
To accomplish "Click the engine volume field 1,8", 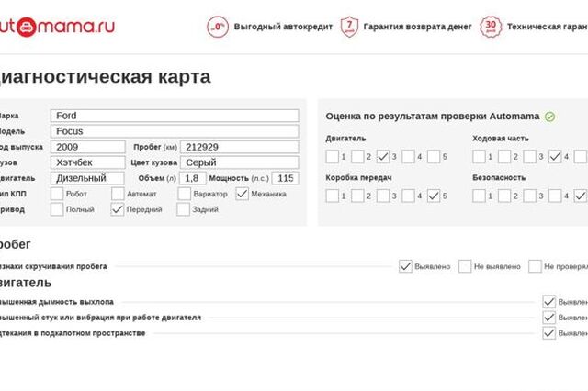I will 193,178.
